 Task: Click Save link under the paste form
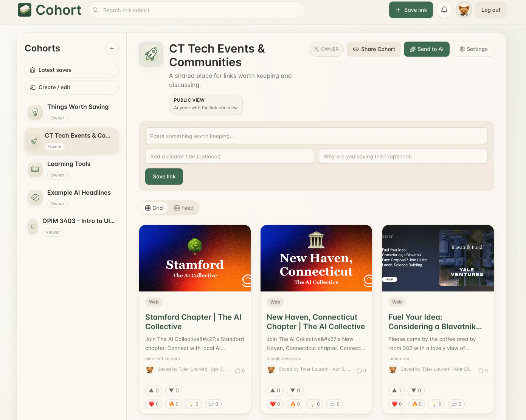164,177
